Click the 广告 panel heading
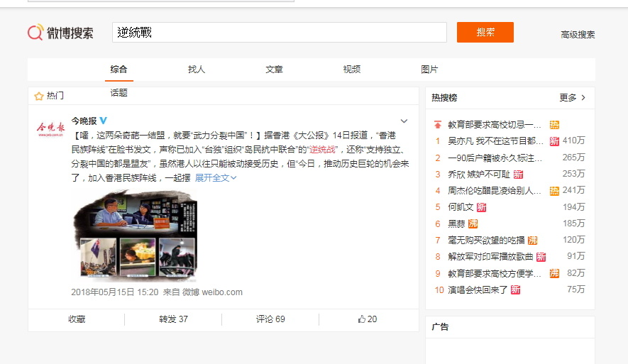Viewport: 628px width, 364px height. (x=440, y=327)
